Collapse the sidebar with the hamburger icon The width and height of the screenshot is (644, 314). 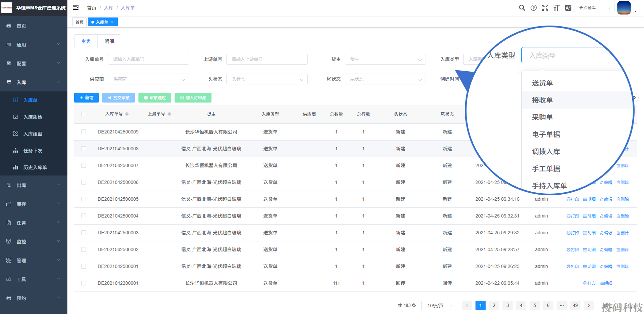[76, 7]
